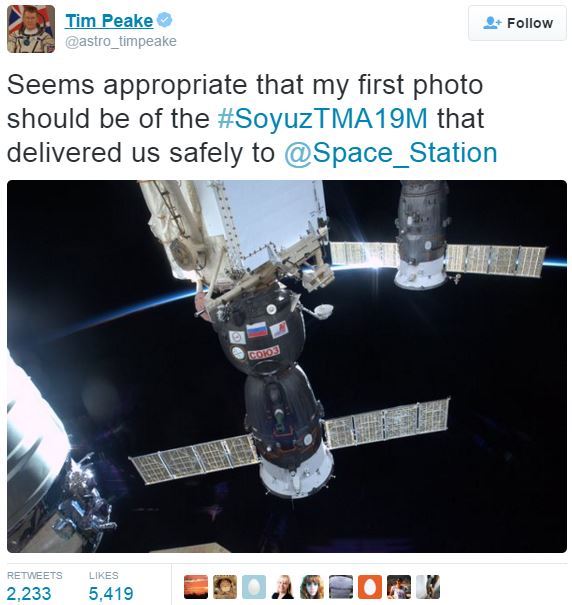
Task: Click the last liker avatar in the row
Action: pos(428,587)
